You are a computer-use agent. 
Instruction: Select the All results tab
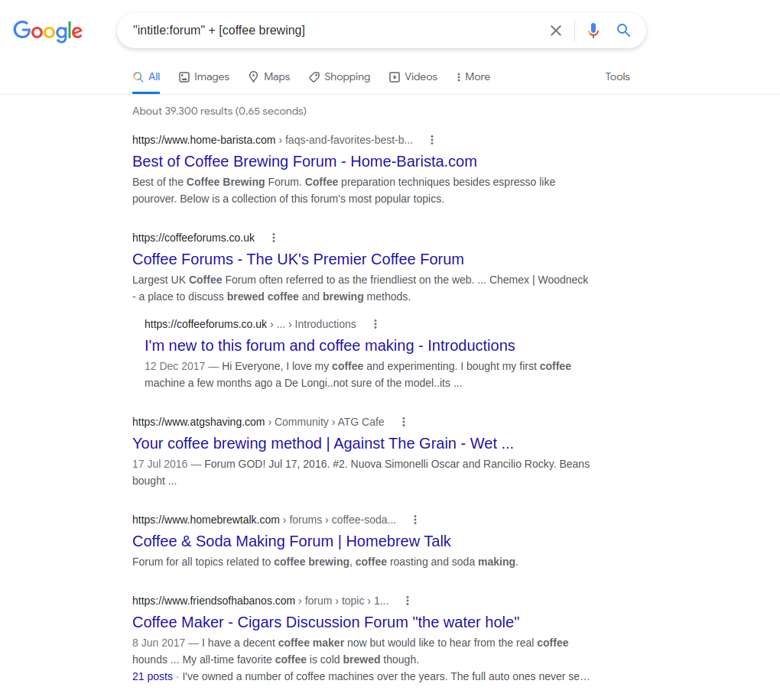146,77
